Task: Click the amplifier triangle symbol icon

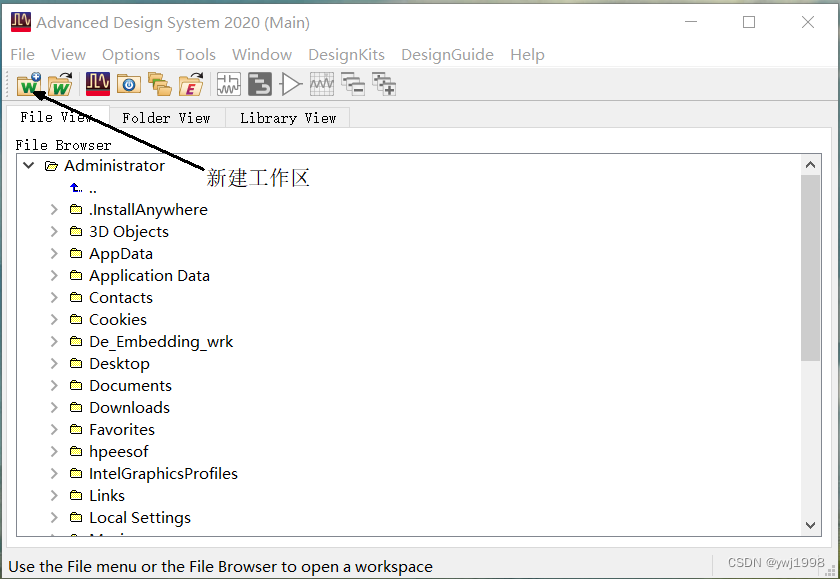Action: pos(291,84)
